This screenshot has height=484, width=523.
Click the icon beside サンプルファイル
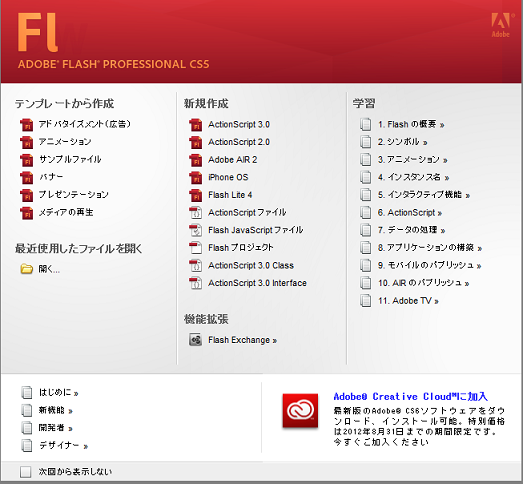pos(27,160)
